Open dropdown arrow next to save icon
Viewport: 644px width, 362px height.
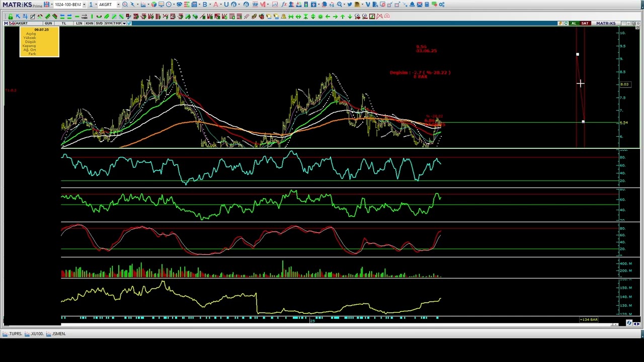point(51,5)
